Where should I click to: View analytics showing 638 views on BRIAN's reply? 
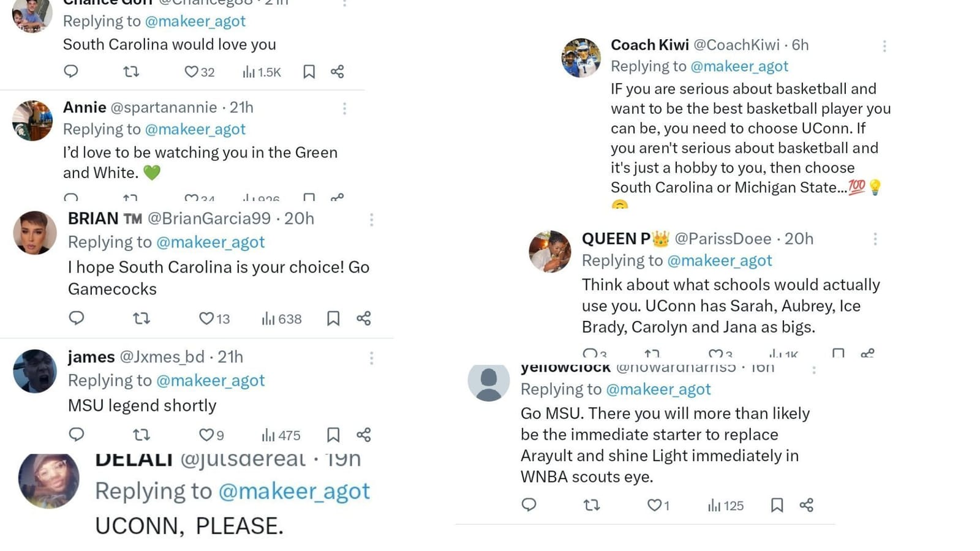pyautogui.click(x=281, y=318)
